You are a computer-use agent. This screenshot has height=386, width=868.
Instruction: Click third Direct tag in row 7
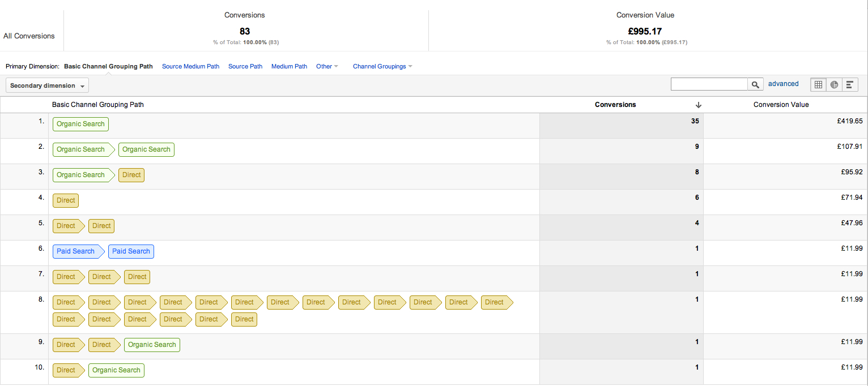click(x=137, y=277)
